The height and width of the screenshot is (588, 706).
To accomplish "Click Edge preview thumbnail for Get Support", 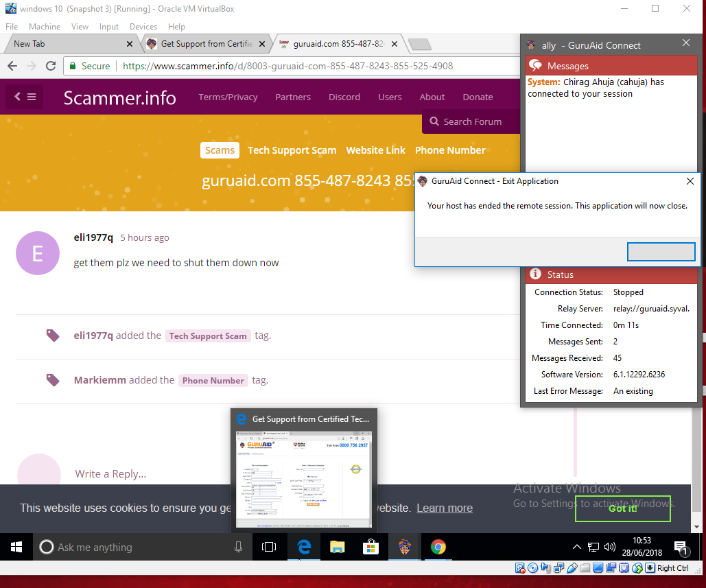I will coord(304,479).
